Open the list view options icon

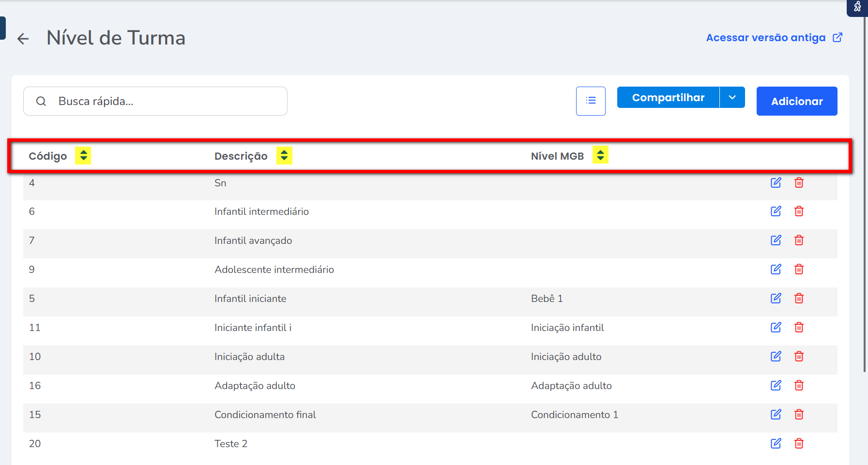pos(591,101)
